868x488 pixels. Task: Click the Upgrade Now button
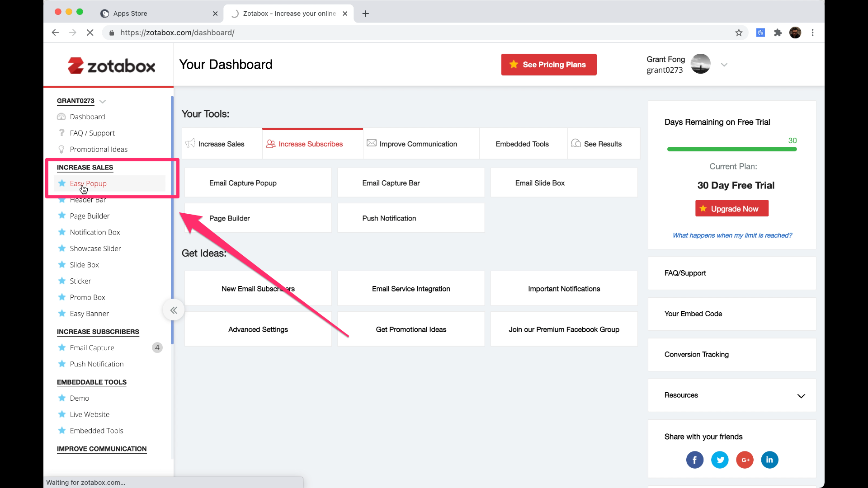(732, 209)
